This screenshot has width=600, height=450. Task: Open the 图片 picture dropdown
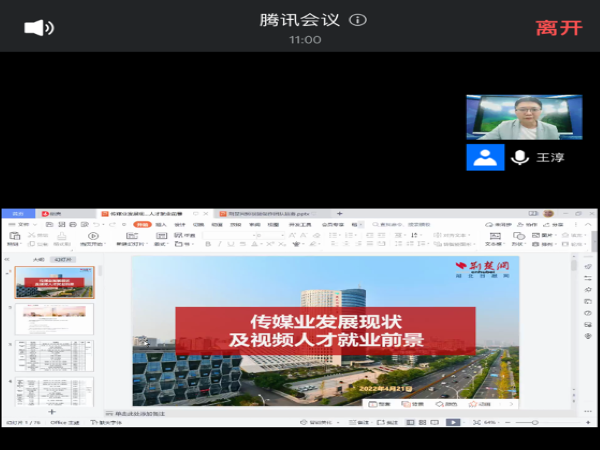(543, 235)
